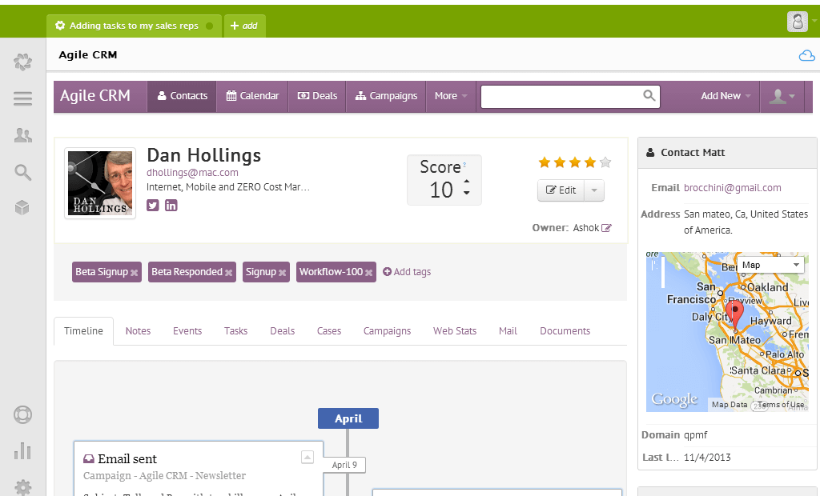Open Dan Hollings' LinkedIn profile icon
The image size is (820, 504).
pyautogui.click(x=171, y=206)
